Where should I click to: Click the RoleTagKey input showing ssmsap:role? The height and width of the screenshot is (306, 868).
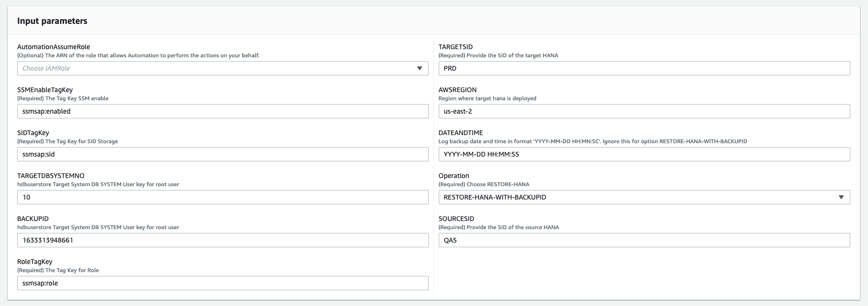[222, 283]
